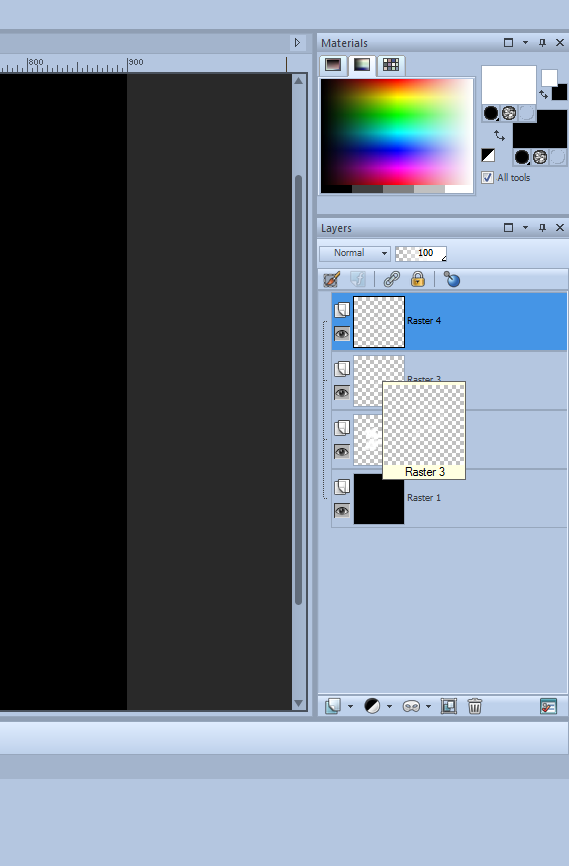Uncheck the All tools checkbox

(487, 177)
